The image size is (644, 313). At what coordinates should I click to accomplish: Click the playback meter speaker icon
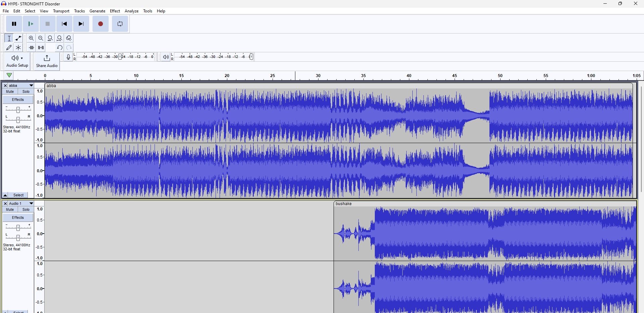[166, 57]
